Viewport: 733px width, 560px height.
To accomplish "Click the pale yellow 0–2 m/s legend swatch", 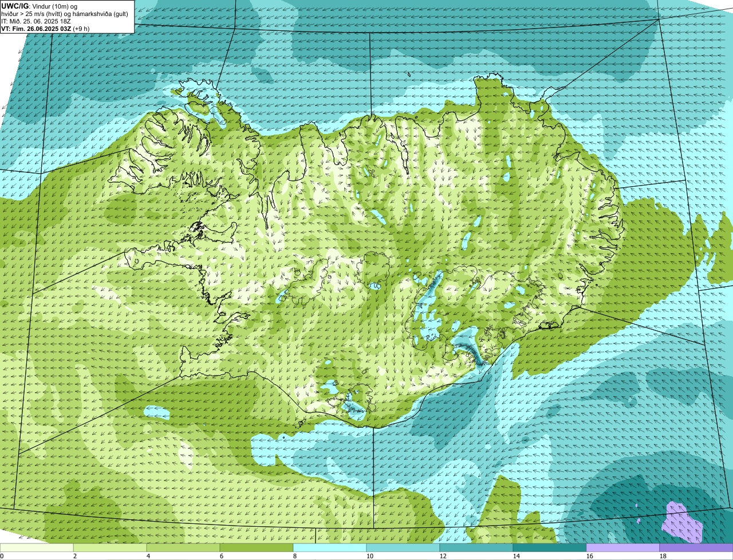I will (x=37, y=548).
